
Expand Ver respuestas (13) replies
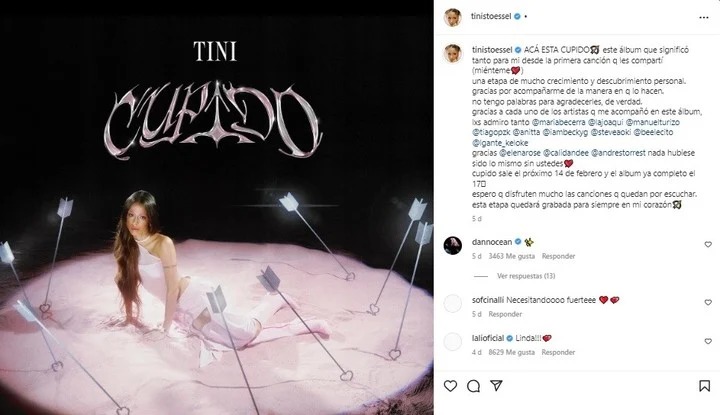tap(526, 276)
